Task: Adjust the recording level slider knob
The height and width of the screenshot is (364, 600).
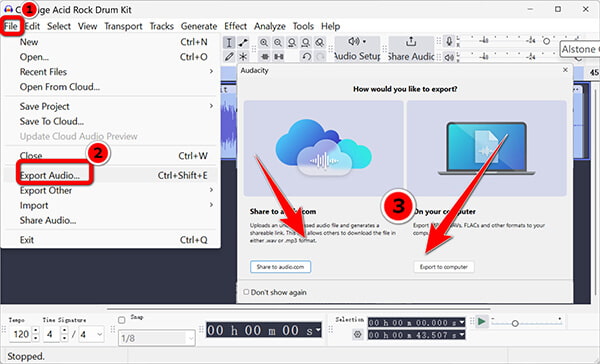Action: click(546, 41)
